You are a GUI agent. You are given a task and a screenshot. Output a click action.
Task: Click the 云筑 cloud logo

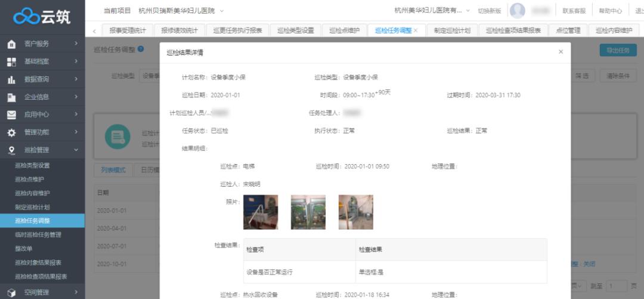pyautogui.click(x=42, y=17)
